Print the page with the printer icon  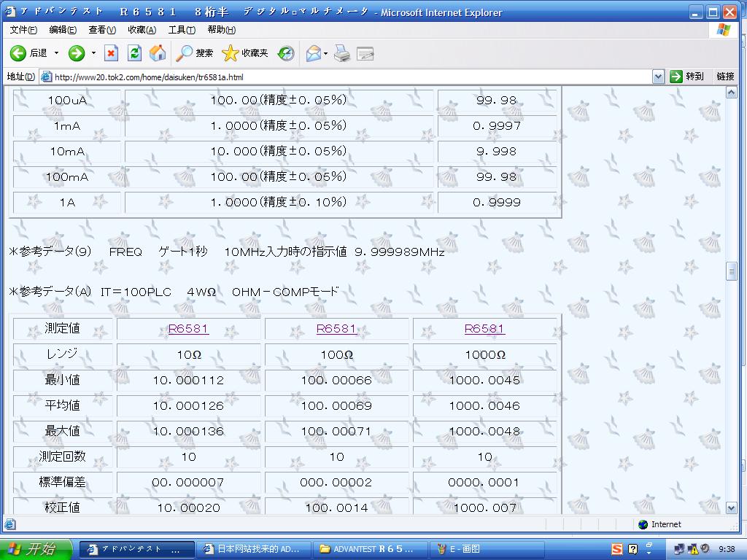(x=342, y=52)
